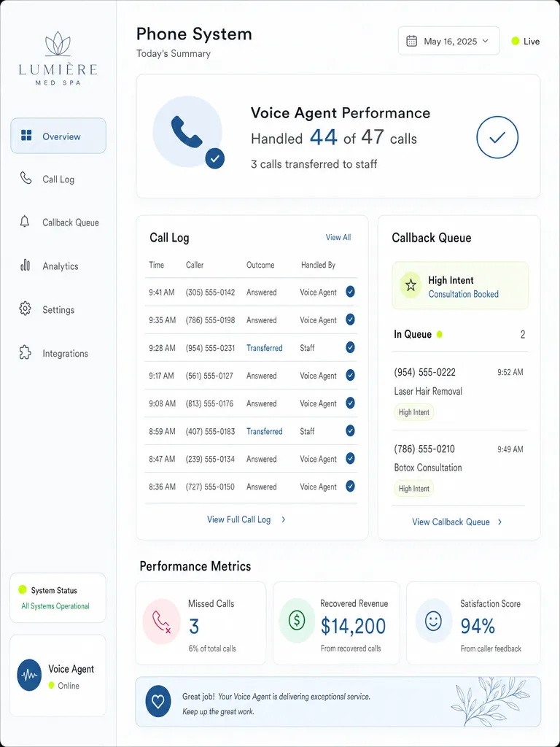Open Call Log from the sidebar
Image resolution: width=560 pixels, height=747 pixels.
tap(58, 179)
